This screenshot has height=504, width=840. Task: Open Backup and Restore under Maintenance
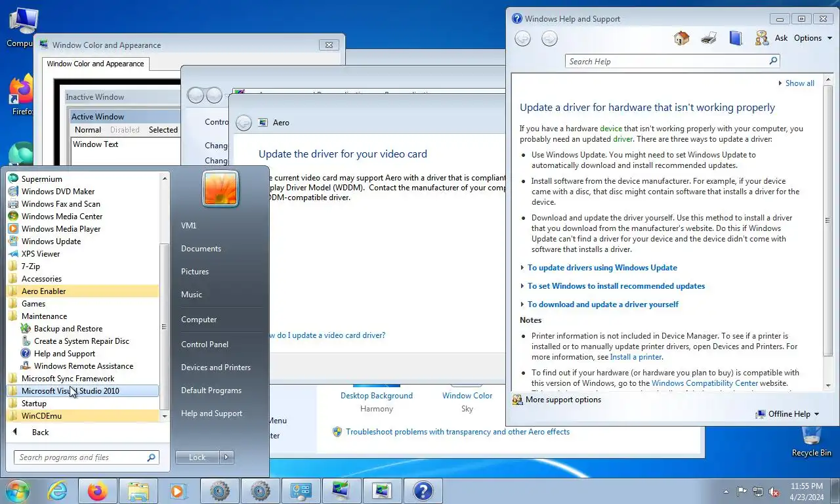[x=68, y=328]
